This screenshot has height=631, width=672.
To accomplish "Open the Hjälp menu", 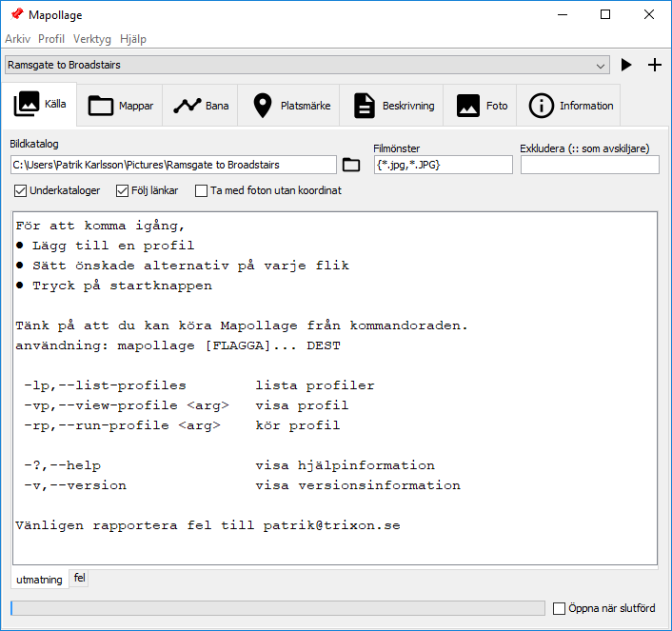I will [x=133, y=39].
